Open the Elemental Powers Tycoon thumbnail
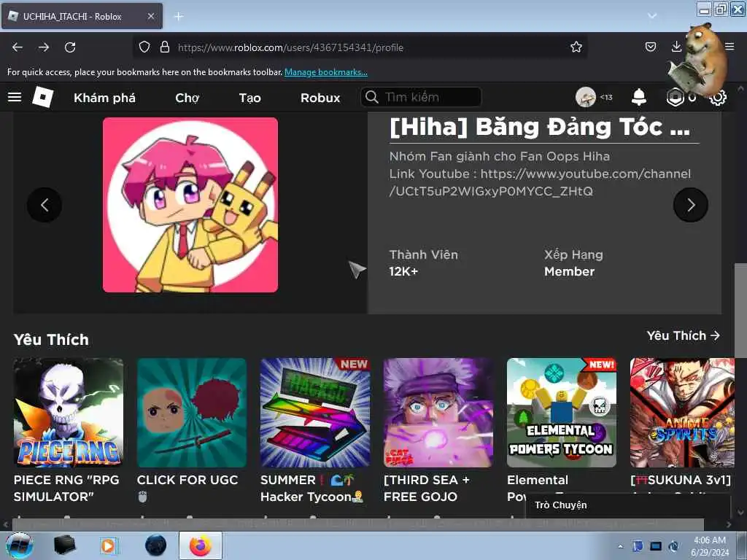The width and height of the screenshot is (747, 560). point(562,413)
